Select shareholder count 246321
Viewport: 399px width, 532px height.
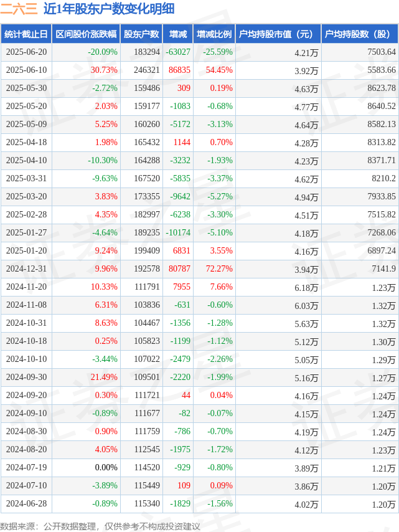pyautogui.click(x=147, y=70)
